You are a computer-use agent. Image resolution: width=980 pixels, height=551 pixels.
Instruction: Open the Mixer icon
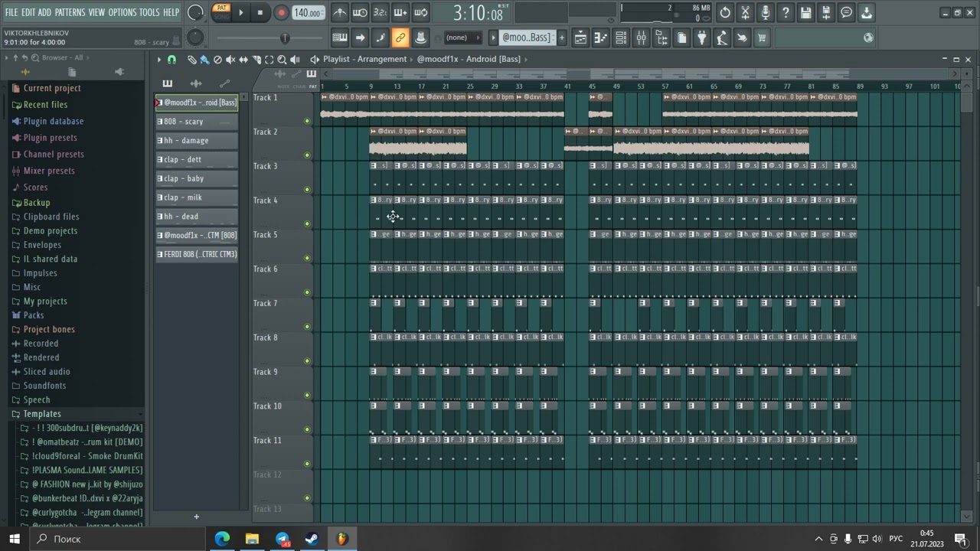pyautogui.click(x=641, y=37)
